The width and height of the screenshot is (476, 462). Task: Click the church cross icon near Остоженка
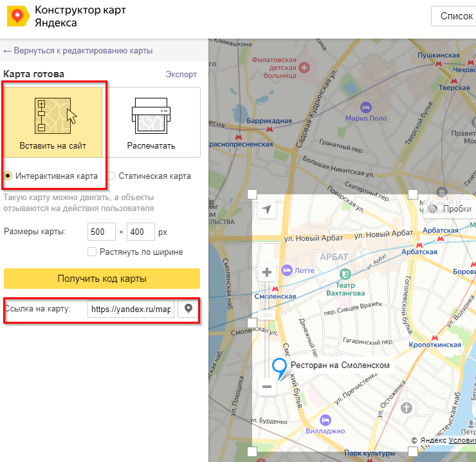point(407,408)
